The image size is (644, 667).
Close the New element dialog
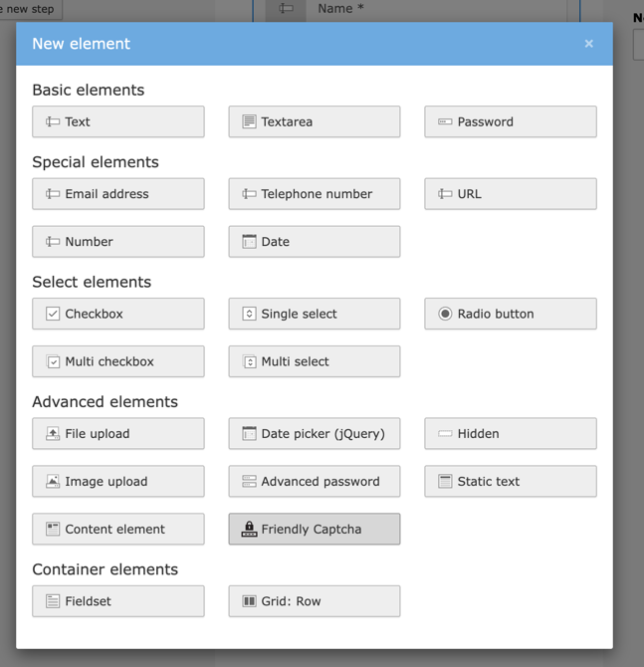click(x=588, y=44)
